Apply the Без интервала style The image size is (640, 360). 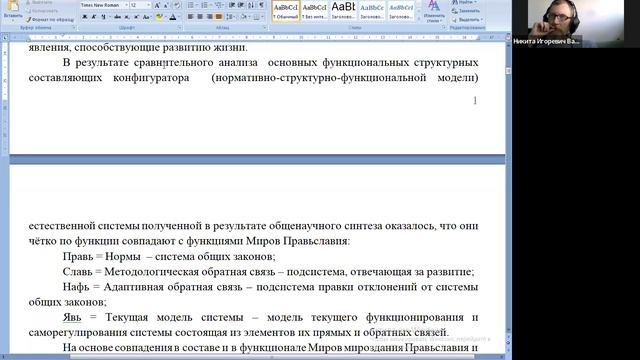(314, 11)
